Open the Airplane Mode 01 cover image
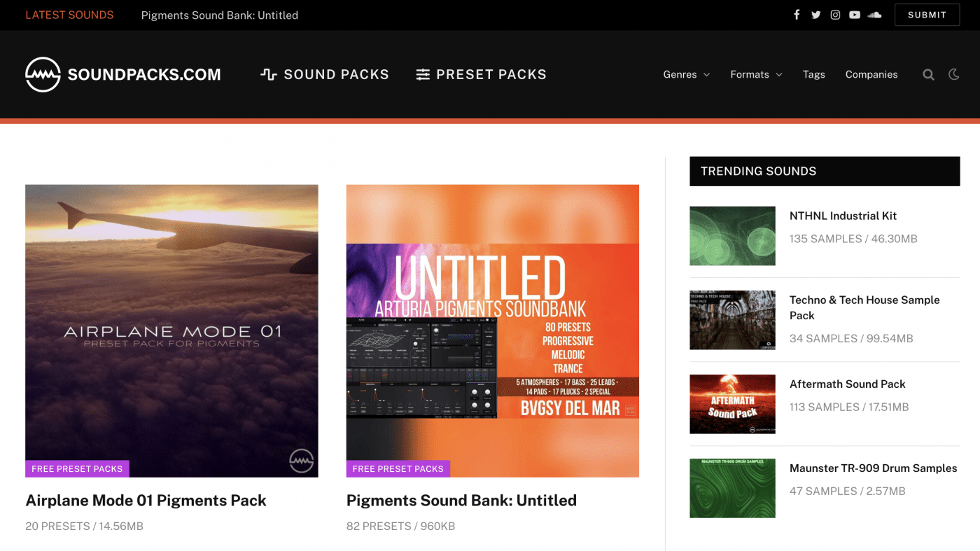Image resolution: width=980 pixels, height=551 pixels. pos(171,330)
